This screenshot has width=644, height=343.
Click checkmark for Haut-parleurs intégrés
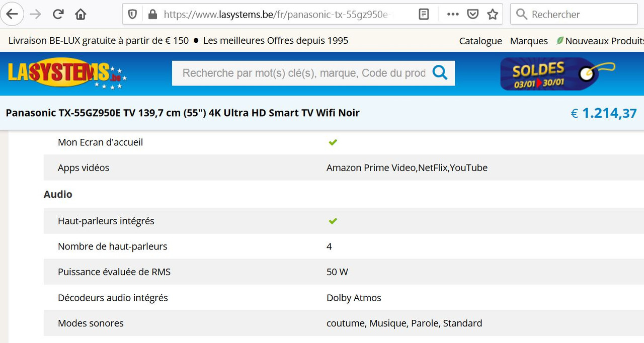333,221
